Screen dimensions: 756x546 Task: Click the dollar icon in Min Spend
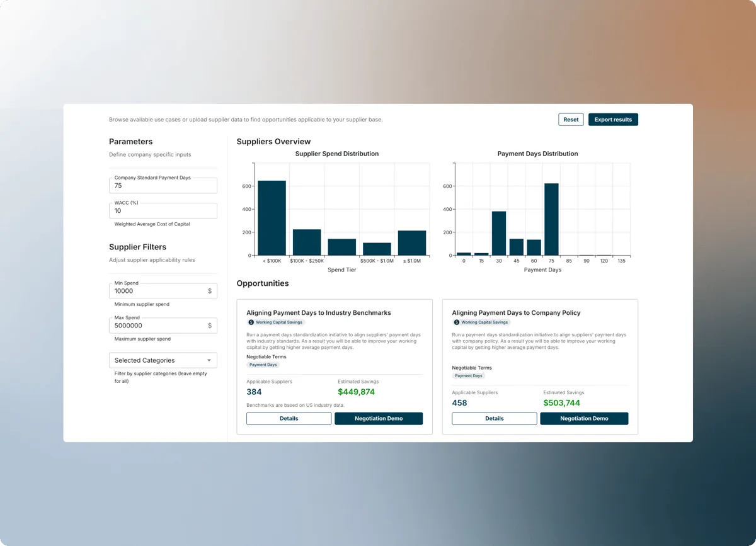(x=210, y=291)
